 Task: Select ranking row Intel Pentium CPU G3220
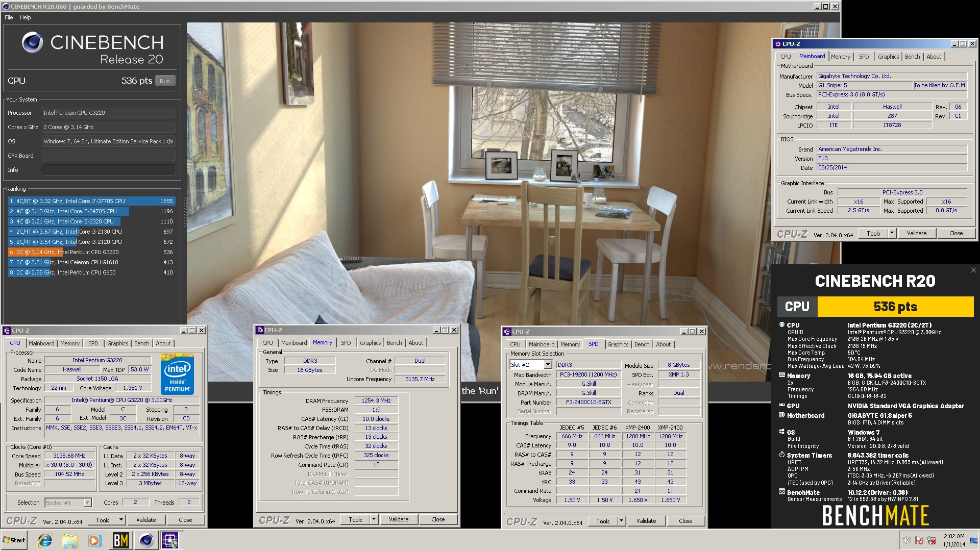[91, 252]
